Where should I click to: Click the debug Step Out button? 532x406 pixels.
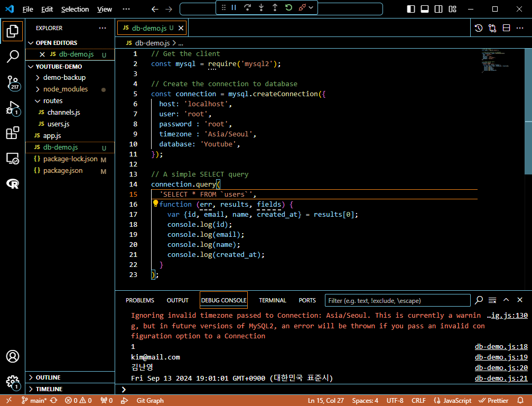(275, 7)
